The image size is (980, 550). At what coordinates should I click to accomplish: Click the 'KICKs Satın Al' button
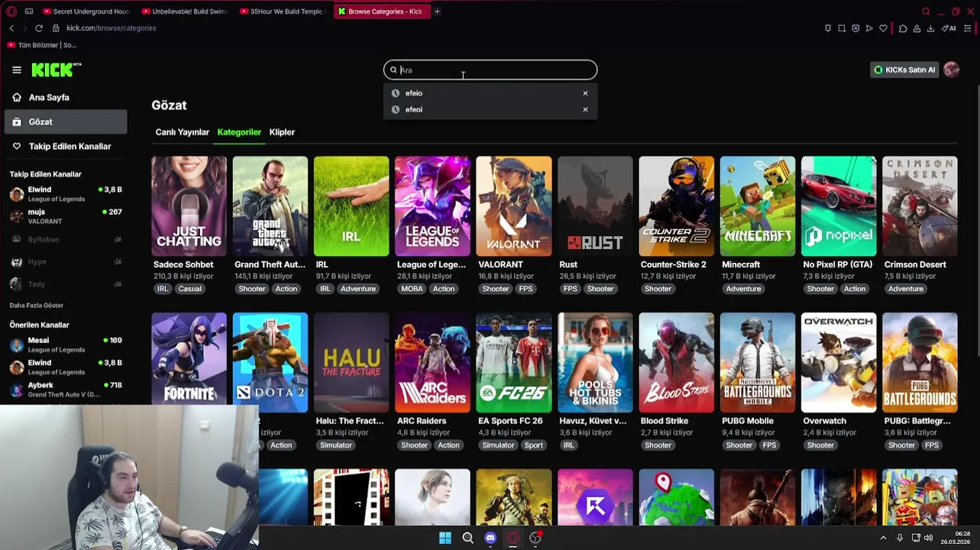(x=904, y=70)
